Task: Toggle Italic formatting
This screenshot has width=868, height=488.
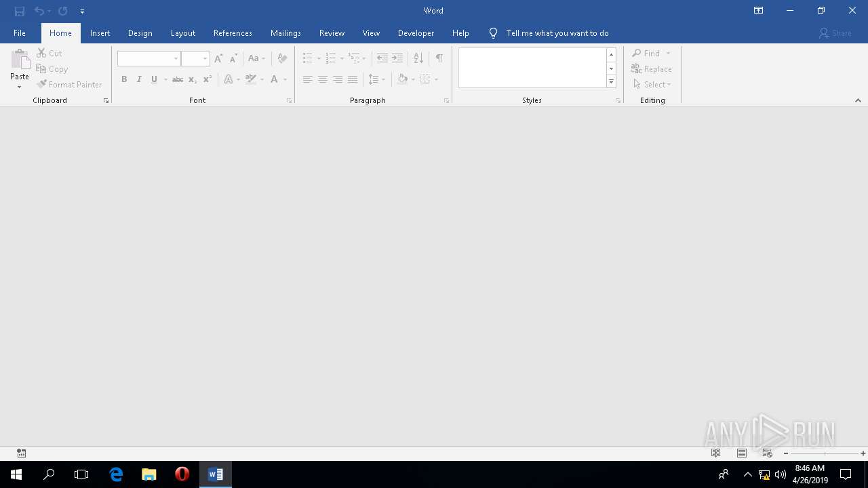Action: pyautogui.click(x=139, y=79)
